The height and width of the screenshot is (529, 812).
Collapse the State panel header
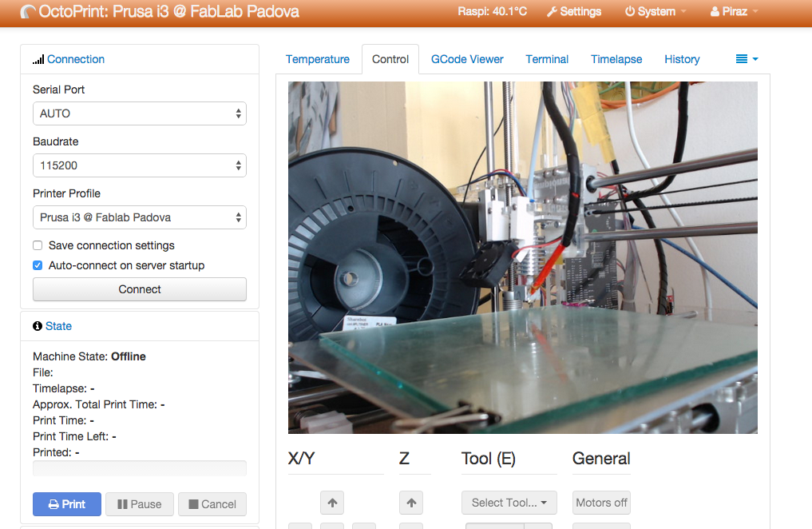point(58,326)
